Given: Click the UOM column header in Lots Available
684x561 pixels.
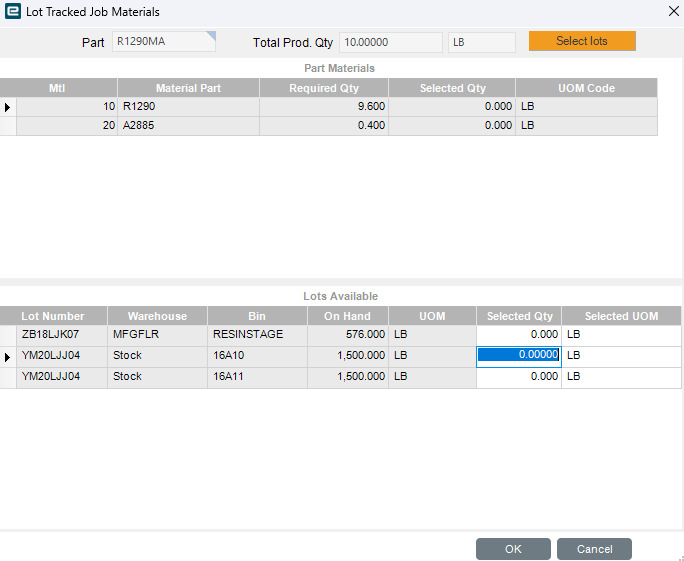Looking at the screenshot, I should [432, 316].
